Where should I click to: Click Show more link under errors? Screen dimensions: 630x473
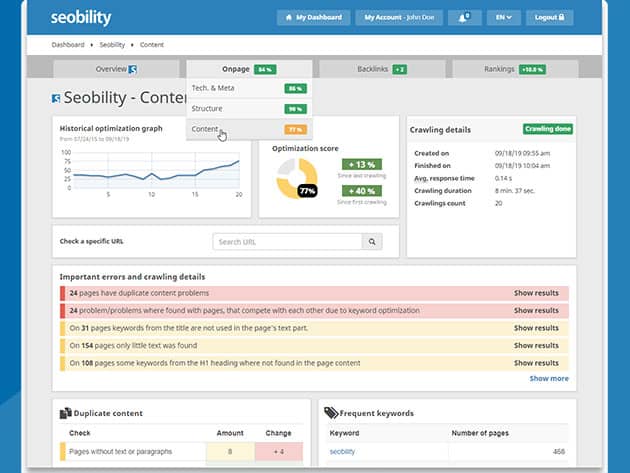(x=548, y=379)
